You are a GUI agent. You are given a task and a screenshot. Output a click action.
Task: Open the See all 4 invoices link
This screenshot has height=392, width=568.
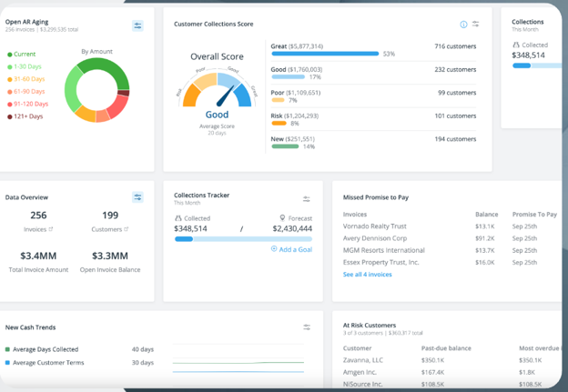(367, 274)
